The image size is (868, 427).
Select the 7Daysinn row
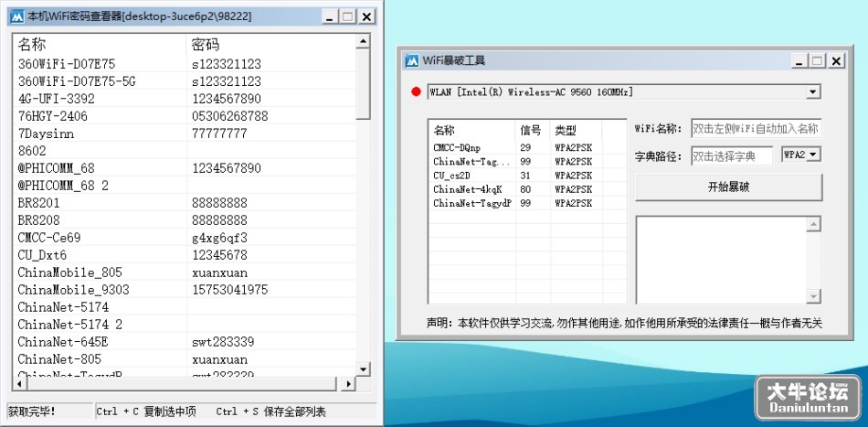click(185, 133)
